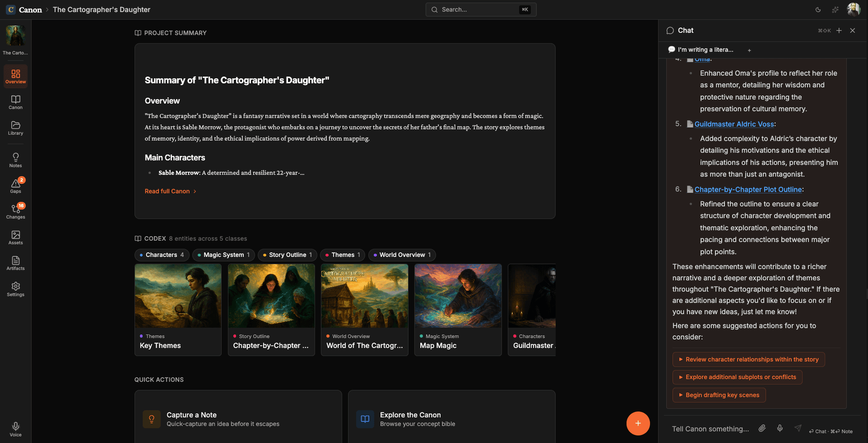Filter codex by Themes chip

pos(342,255)
